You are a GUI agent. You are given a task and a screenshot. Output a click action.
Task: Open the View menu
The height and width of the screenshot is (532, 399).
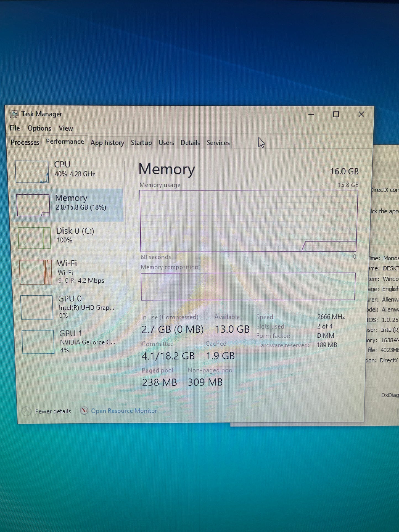tap(66, 128)
